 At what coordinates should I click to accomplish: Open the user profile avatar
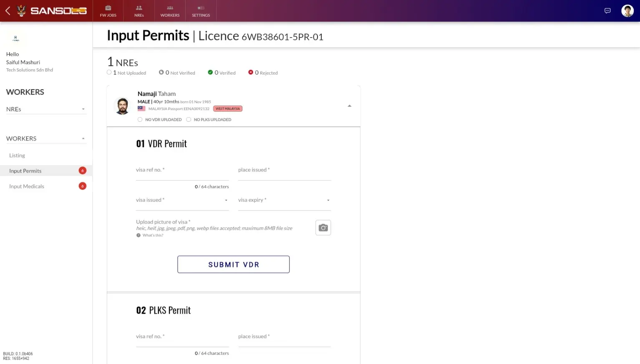pos(627,11)
